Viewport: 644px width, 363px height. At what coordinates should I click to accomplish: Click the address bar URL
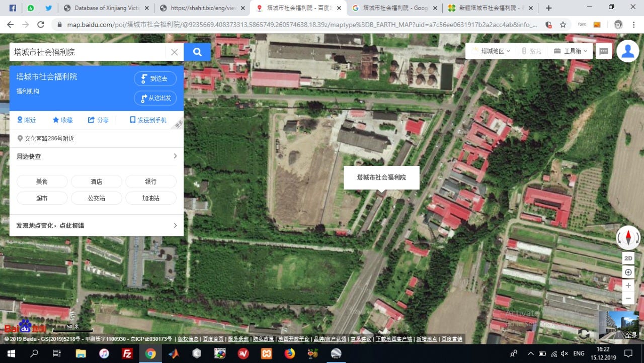click(302, 25)
